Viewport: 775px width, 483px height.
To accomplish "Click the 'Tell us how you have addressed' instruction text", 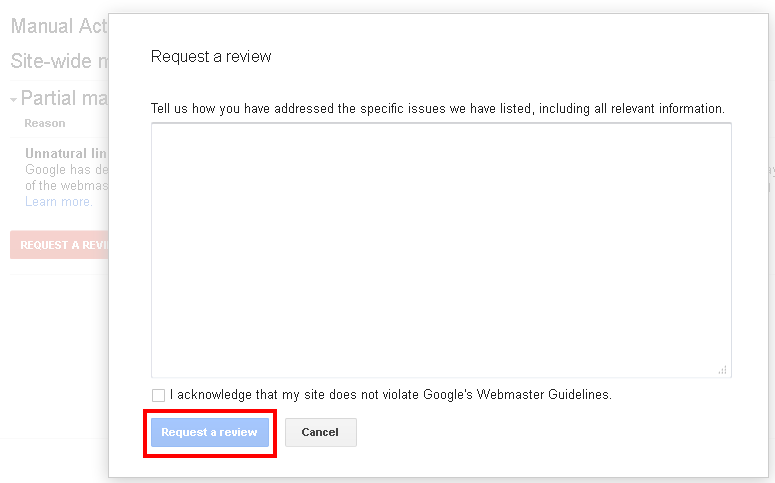I will click(437, 108).
